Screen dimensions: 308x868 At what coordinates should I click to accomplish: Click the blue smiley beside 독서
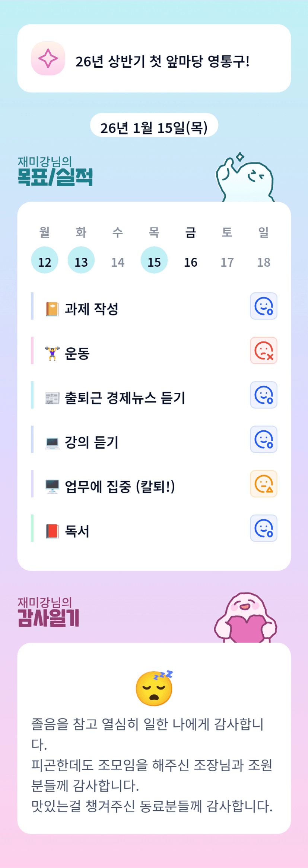click(263, 528)
